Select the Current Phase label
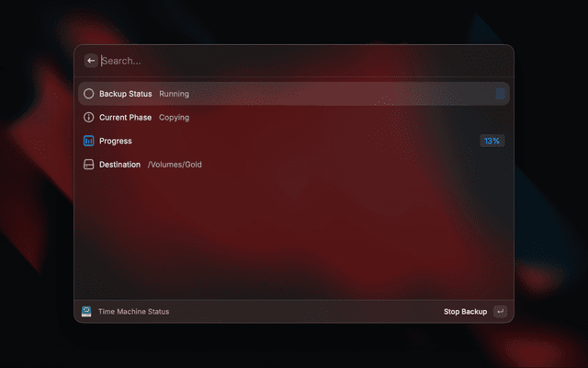The image size is (588, 368). click(x=125, y=118)
